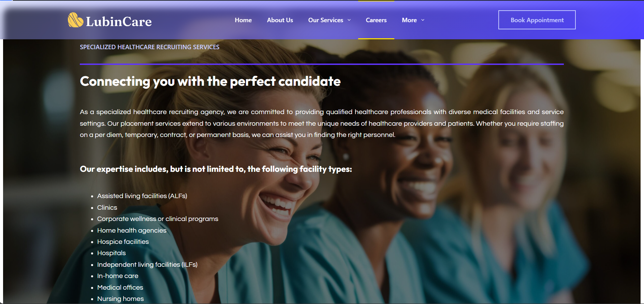Expand the chevron beside Our Services

(349, 20)
